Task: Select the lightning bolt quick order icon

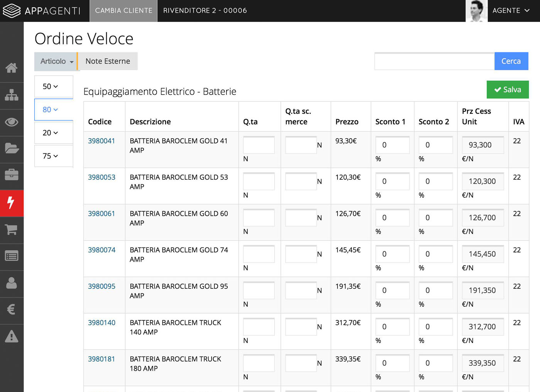Action: tap(12, 203)
